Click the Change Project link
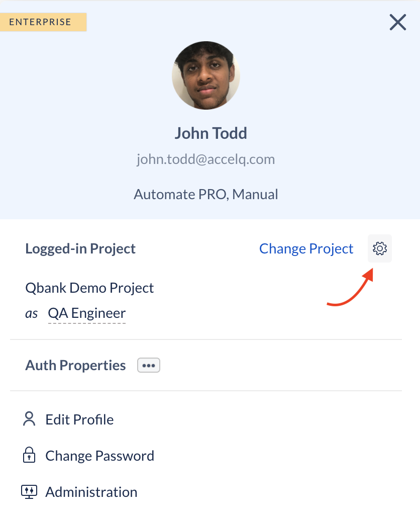 tap(306, 248)
